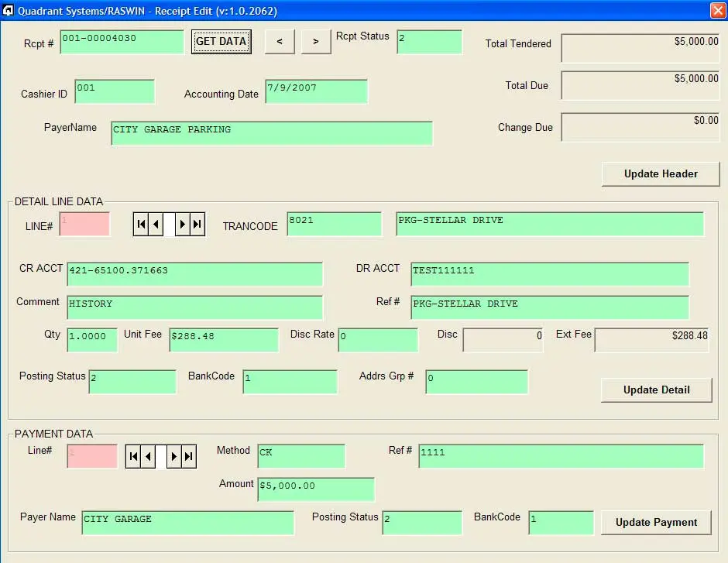
Task: Click the transaction description field beside TRANCODE
Action: click(550, 224)
